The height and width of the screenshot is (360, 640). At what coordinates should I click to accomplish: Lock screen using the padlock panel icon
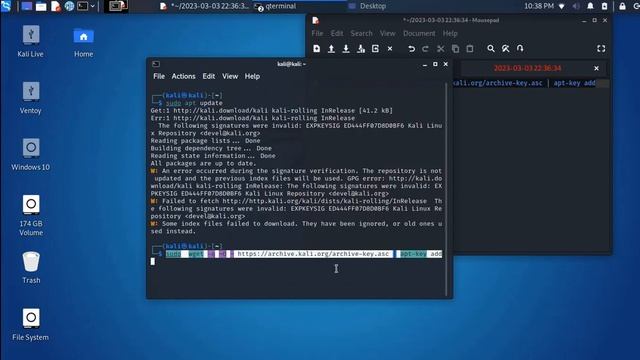[622, 6]
